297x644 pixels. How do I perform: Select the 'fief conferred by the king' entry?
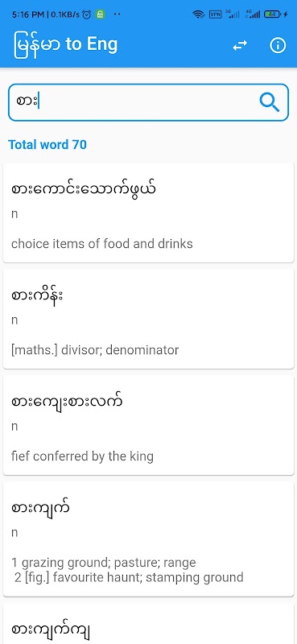(x=148, y=426)
